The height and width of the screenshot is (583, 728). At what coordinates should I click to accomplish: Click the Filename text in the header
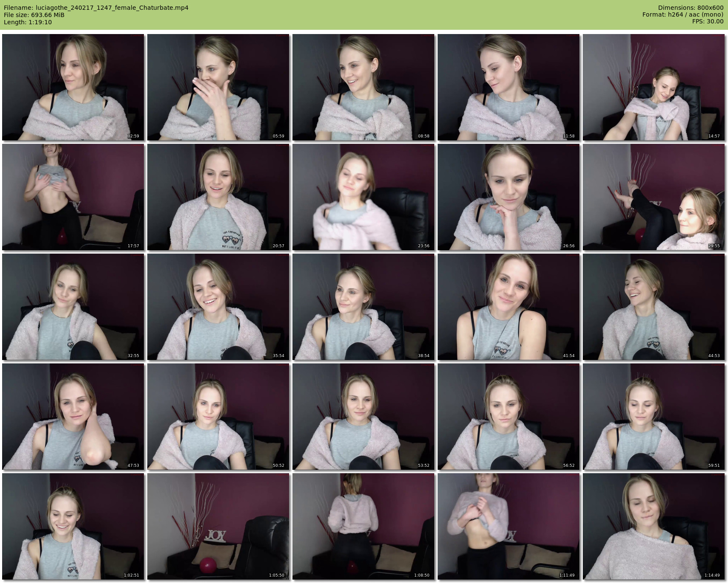click(96, 8)
